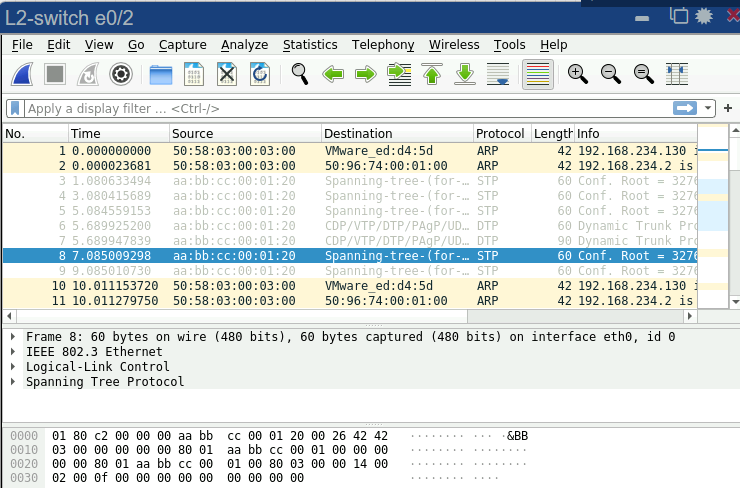The image size is (740, 488).
Task: Sort packets by Time column
Action: (x=119, y=134)
